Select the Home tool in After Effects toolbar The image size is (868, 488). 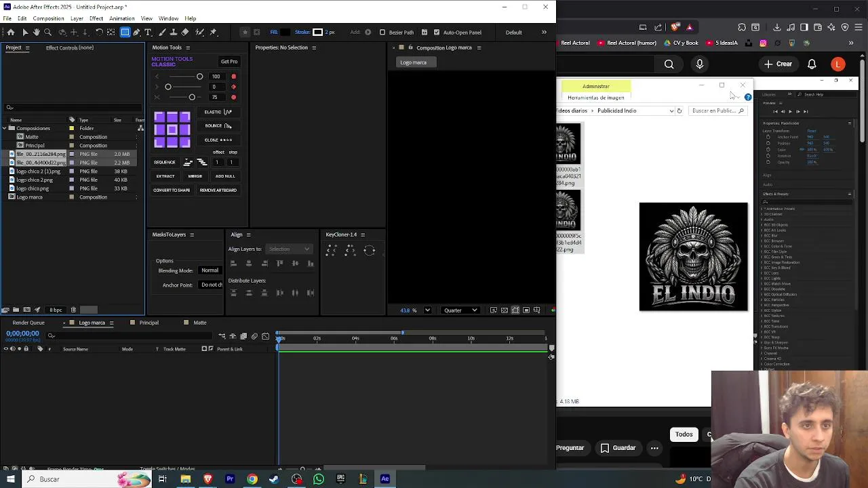(11, 32)
